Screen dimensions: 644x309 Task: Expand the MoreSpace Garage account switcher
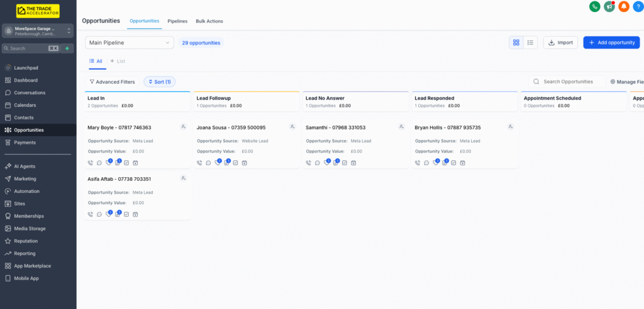(38, 31)
